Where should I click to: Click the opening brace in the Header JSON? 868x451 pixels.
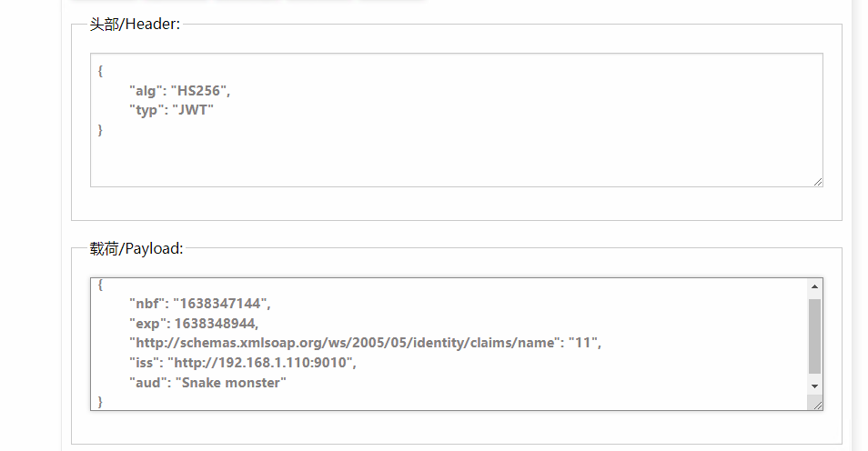tap(100, 71)
